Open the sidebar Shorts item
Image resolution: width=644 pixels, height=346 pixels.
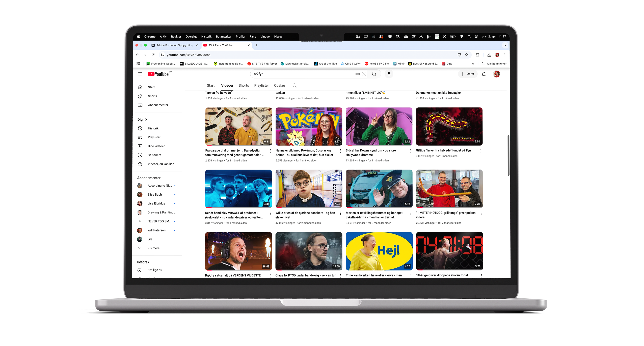152,96
